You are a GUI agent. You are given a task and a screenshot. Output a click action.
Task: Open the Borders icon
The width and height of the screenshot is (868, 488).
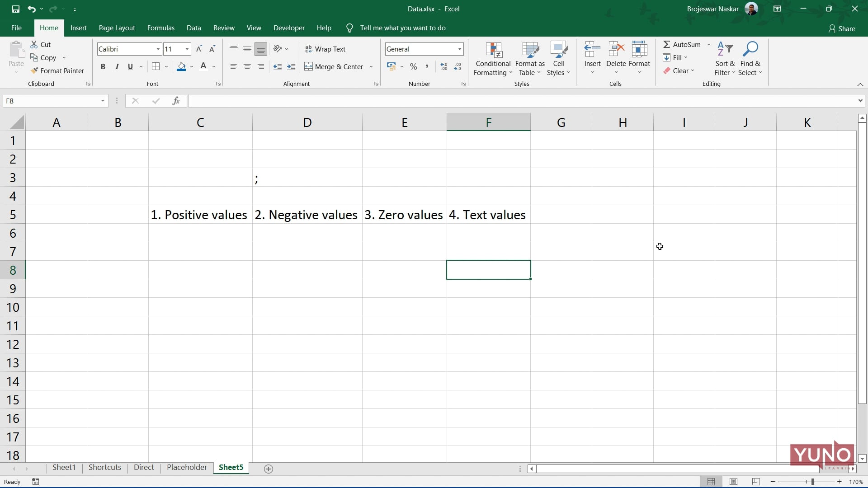click(156, 66)
